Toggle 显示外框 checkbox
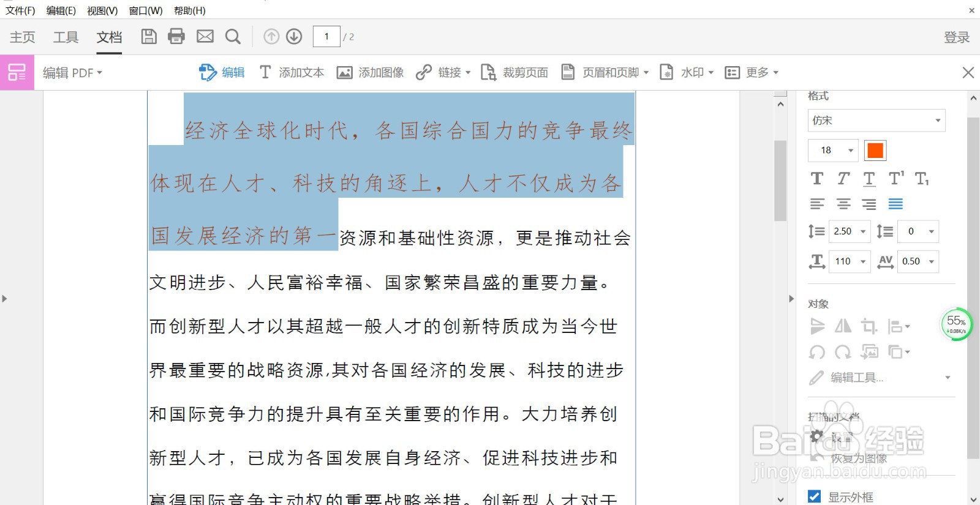Image resolution: width=980 pixels, height=505 pixels. pos(814,496)
